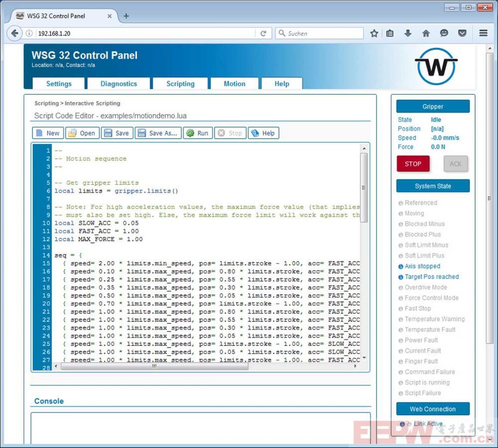Screen dimensions: 498x448
Task: Click the Gripper panel header
Action: tap(433, 107)
